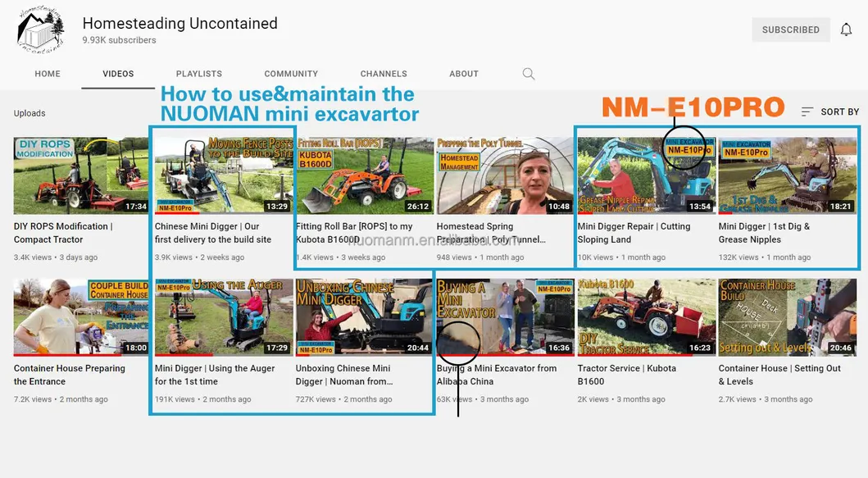Open the Mini Digger Repair video thumbnail

(x=646, y=175)
